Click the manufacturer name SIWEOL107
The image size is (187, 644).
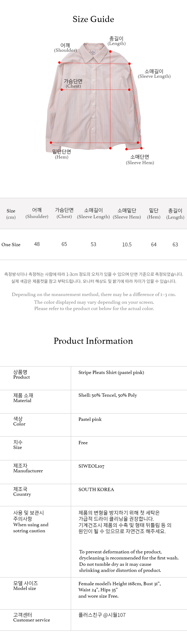(91, 466)
